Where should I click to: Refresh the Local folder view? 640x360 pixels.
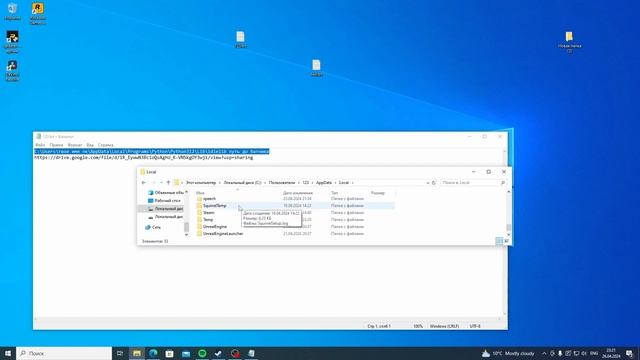pyautogui.click(x=434, y=183)
